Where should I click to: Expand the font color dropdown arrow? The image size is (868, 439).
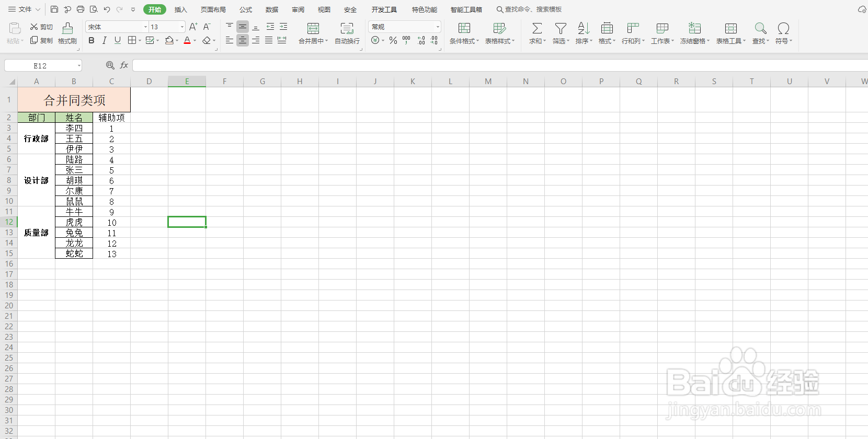point(195,41)
